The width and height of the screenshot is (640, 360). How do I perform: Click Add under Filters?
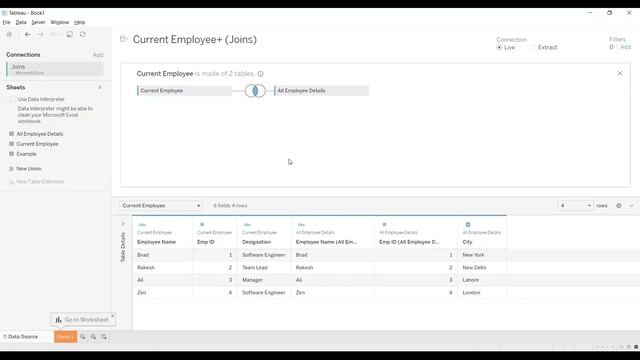(626, 47)
